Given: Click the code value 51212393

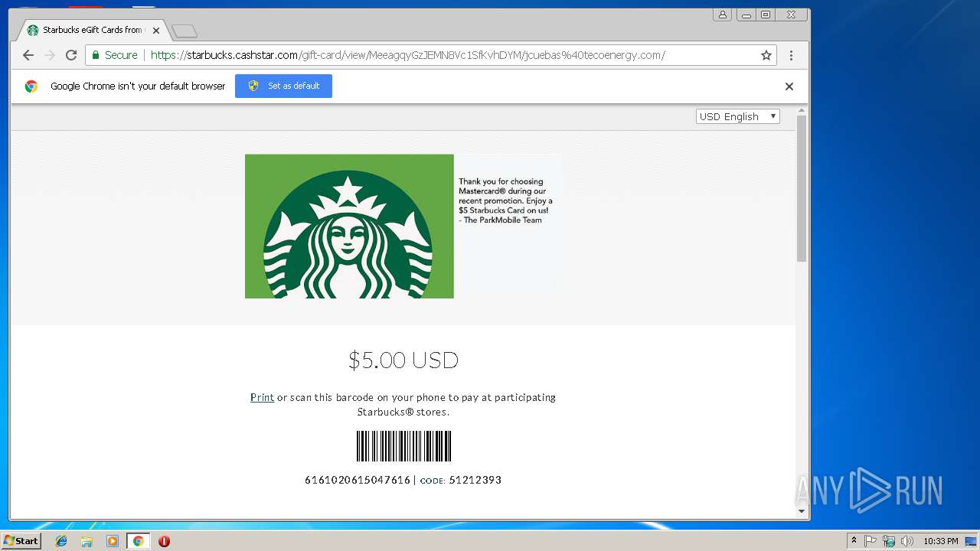Looking at the screenshot, I should 475,480.
